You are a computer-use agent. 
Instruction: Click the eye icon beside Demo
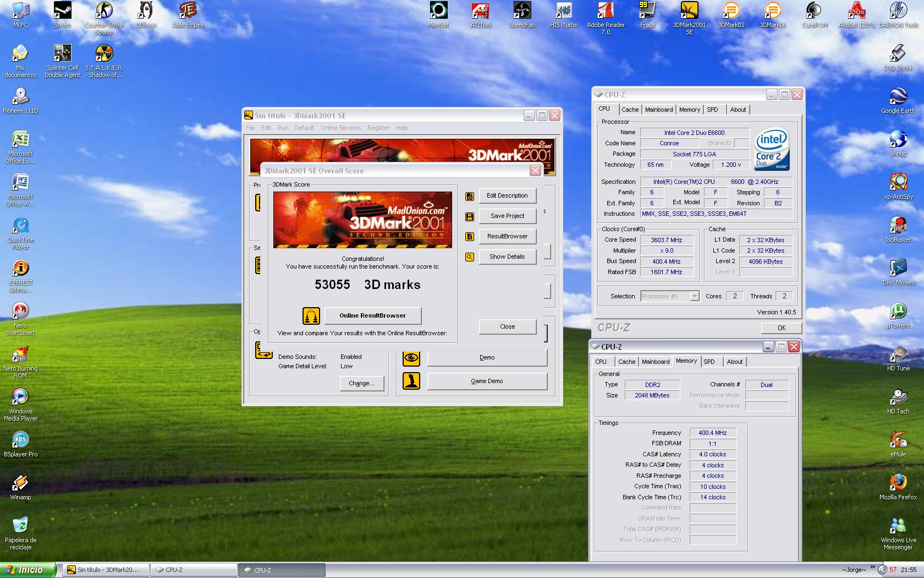pyautogui.click(x=411, y=357)
